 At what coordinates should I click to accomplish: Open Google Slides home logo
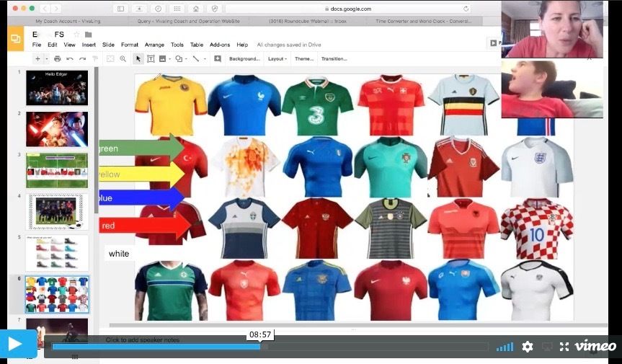pyautogui.click(x=16, y=39)
